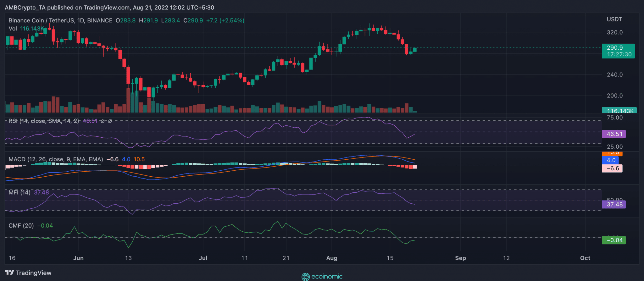Image resolution: width=644 pixels, height=281 pixels.
Task: Click the blue MACD axis tag 4.0
Action: point(610,160)
